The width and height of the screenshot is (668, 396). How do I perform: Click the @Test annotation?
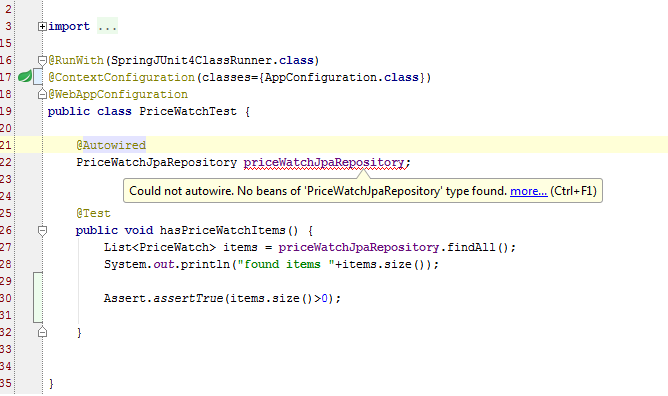(93, 213)
